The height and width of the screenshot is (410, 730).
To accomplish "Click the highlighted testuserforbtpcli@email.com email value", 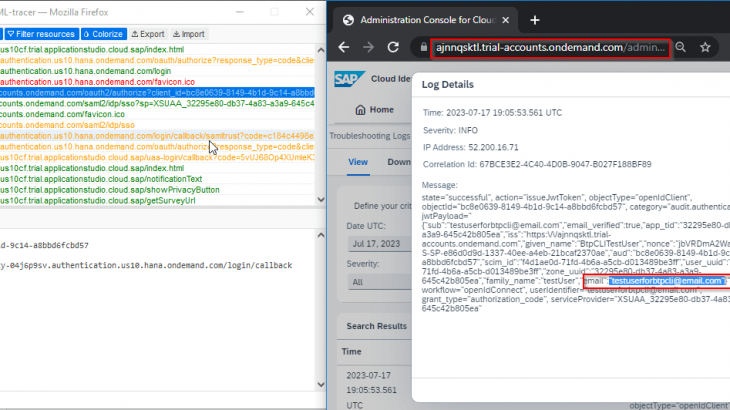I will [x=666, y=281].
